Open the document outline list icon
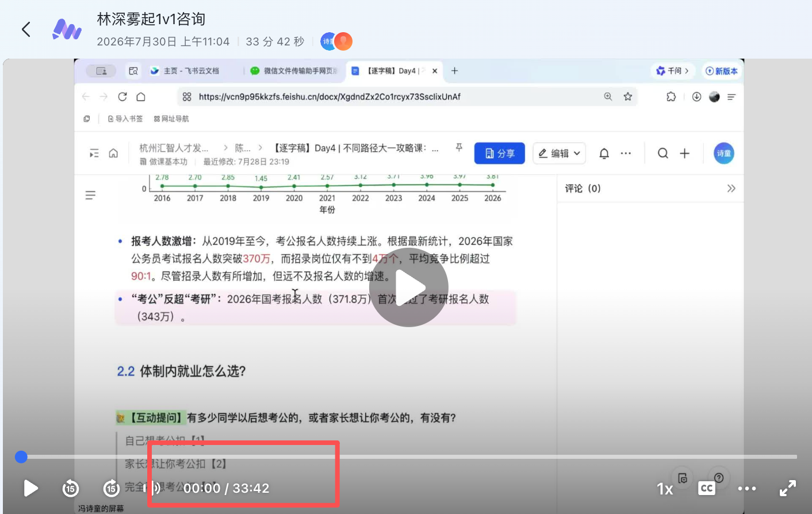 coord(90,195)
